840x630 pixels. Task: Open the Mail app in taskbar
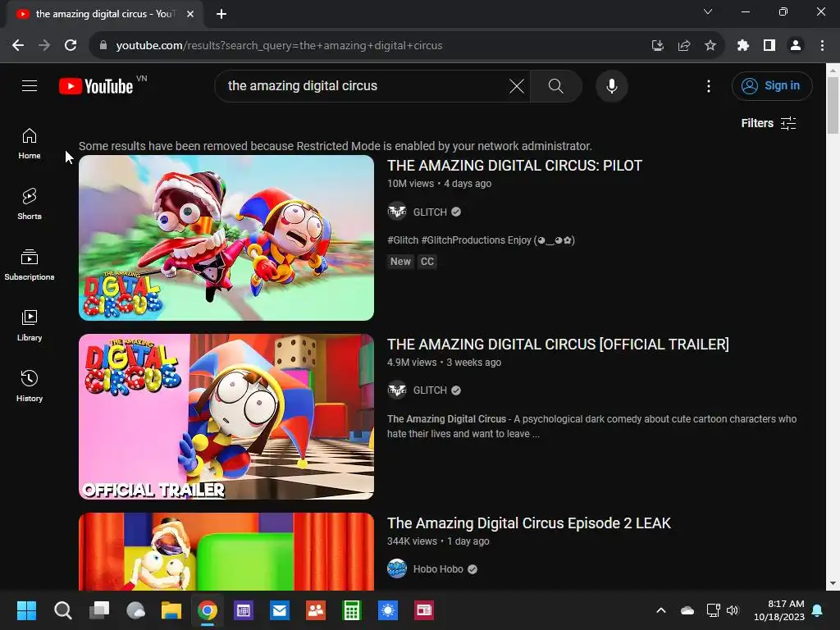click(x=280, y=610)
